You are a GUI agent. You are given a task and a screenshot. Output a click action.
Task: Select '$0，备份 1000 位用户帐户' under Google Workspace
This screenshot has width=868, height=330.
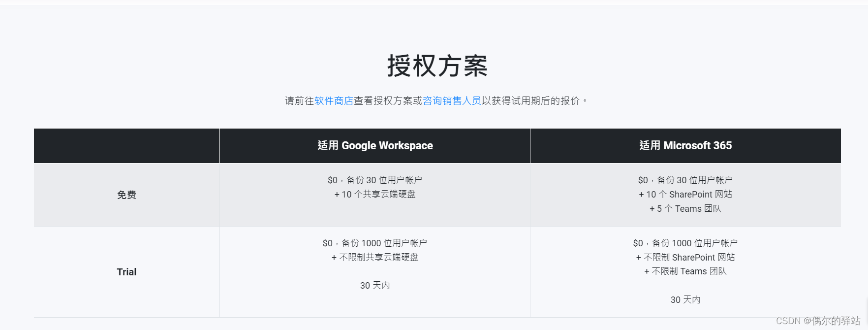point(375,243)
